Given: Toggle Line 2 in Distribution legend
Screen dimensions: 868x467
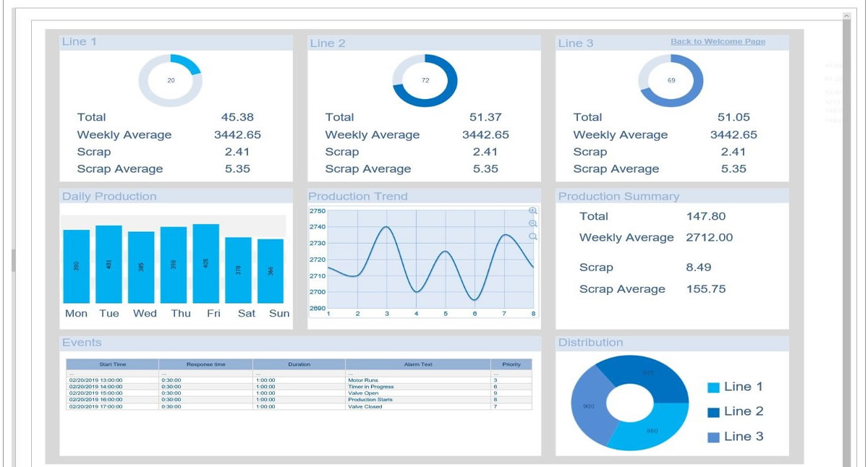Looking at the screenshot, I should click(x=736, y=412).
